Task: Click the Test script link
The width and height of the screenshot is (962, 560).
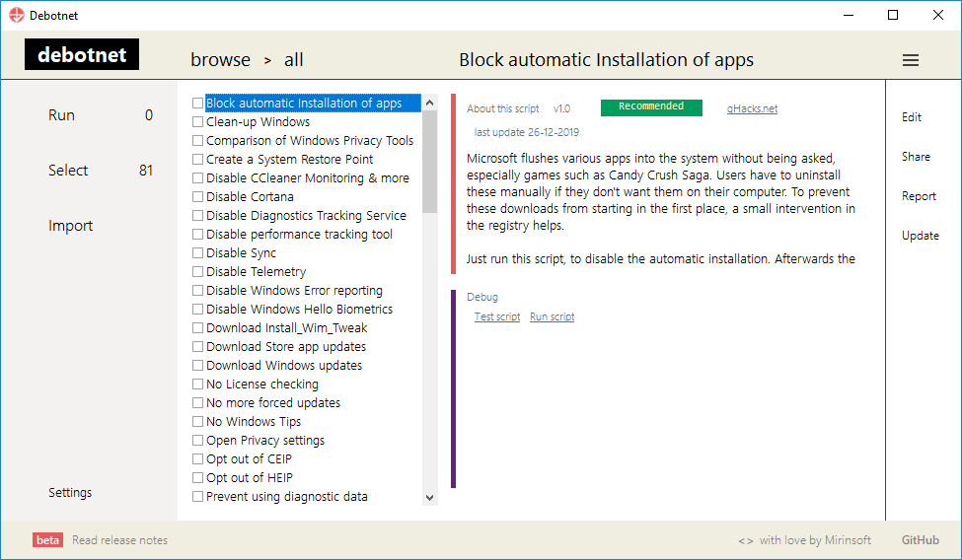Action: [x=497, y=316]
